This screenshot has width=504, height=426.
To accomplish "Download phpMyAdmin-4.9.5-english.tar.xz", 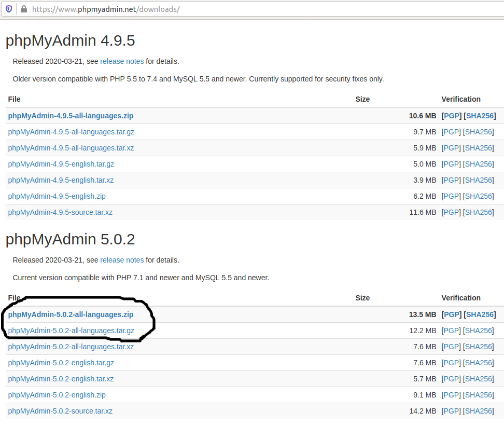I will pyautogui.click(x=61, y=180).
